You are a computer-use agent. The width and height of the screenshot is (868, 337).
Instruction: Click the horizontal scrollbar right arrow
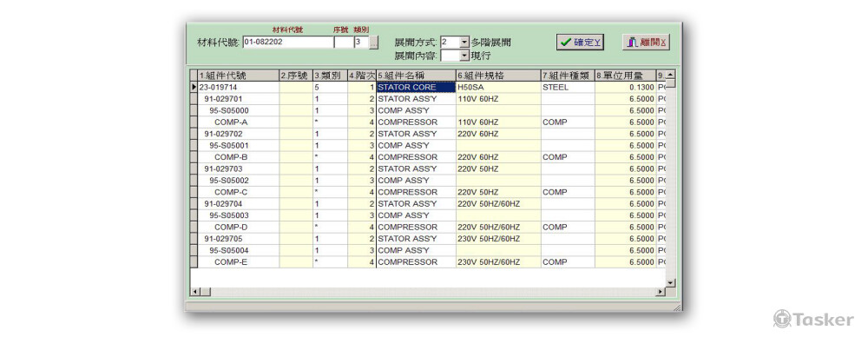[660, 292]
